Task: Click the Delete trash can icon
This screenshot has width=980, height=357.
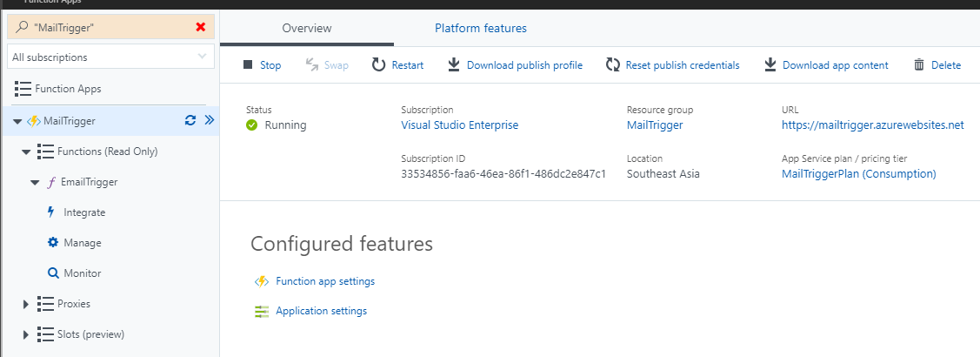Action: point(919,64)
